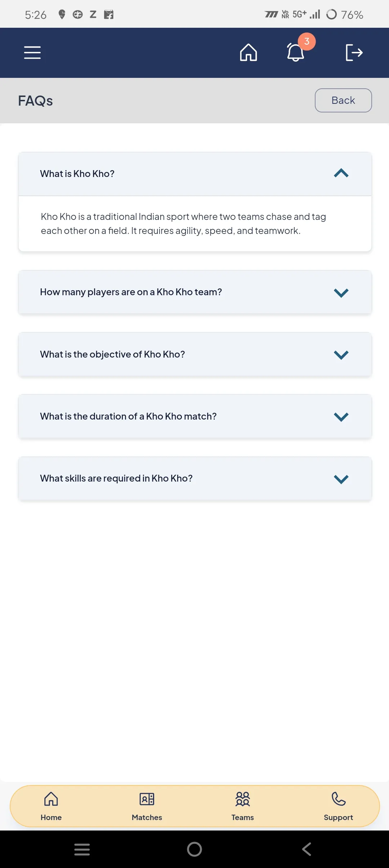Tap the logout icon
The width and height of the screenshot is (389, 868).
click(x=354, y=53)
